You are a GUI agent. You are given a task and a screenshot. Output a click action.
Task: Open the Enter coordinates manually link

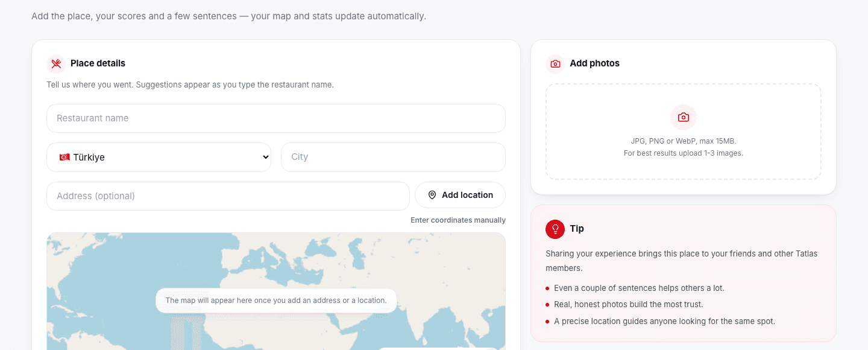point(458,220)
